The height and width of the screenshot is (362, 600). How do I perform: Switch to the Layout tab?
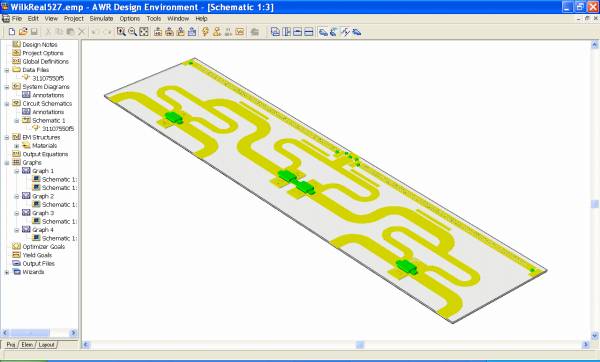(x=47, y=345)
